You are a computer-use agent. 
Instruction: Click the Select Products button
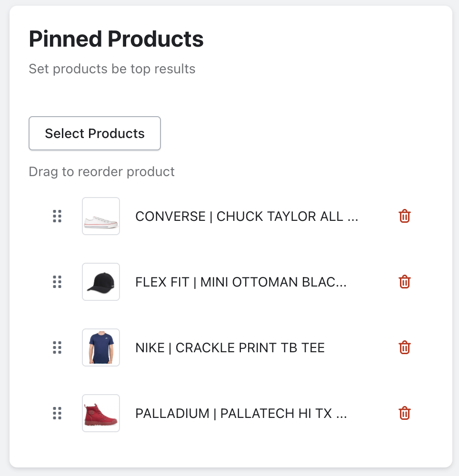[95, 133]
